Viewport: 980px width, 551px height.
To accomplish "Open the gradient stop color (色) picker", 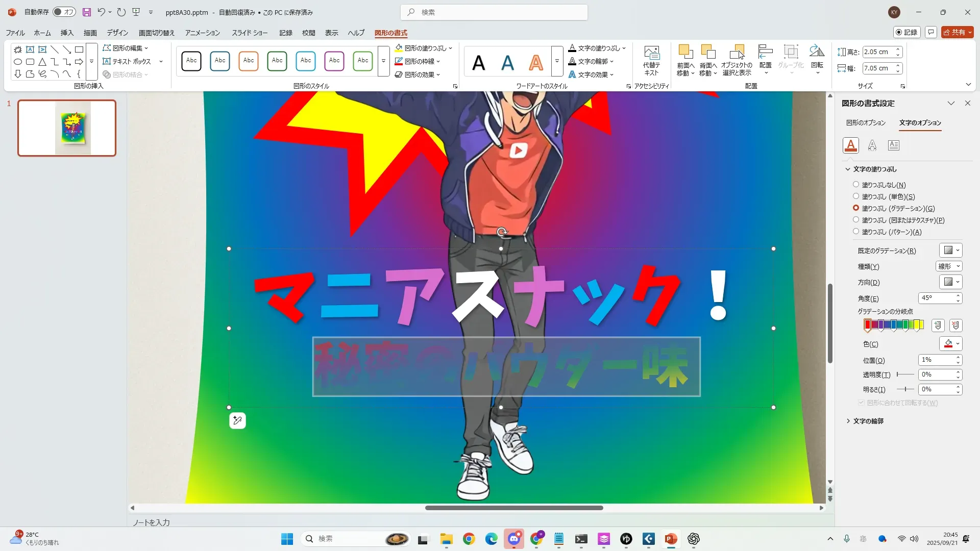I will tap(951, 344).
